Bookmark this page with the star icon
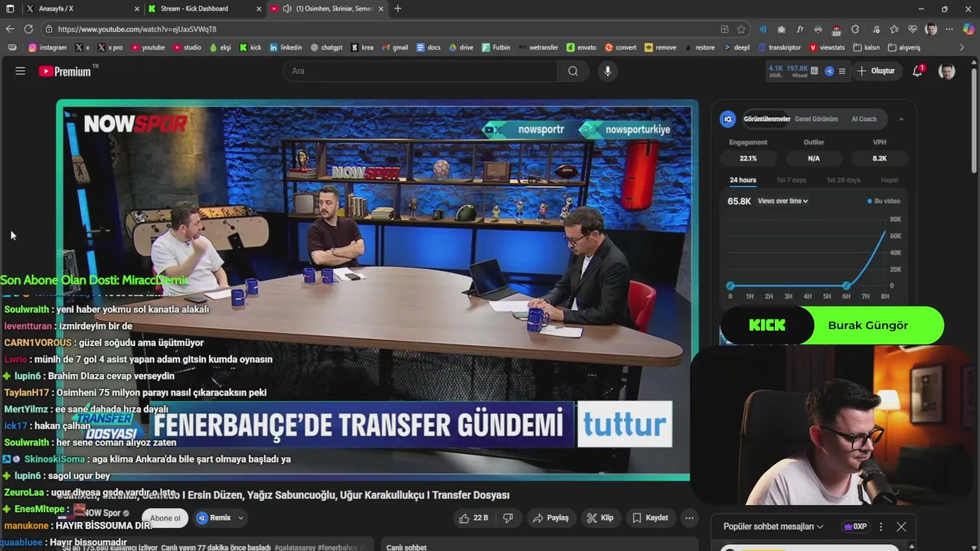Screen dimensions: 980x551 pos(741,29)
